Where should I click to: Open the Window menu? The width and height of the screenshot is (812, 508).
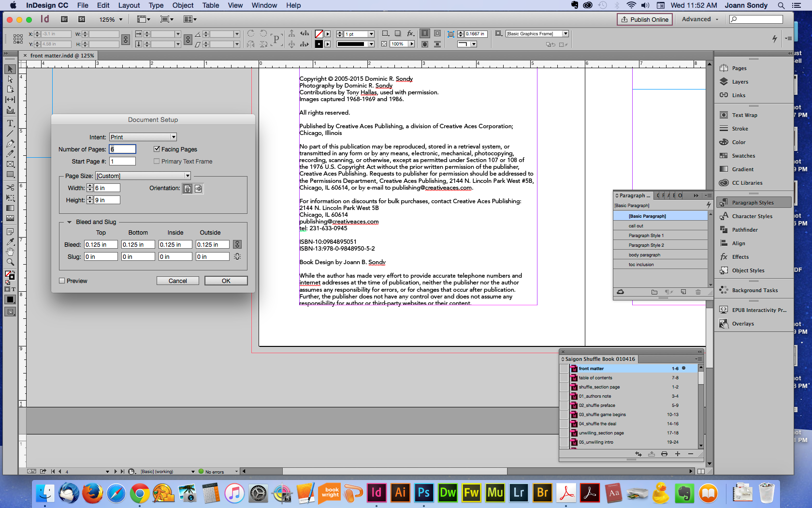tap(264, 5)
